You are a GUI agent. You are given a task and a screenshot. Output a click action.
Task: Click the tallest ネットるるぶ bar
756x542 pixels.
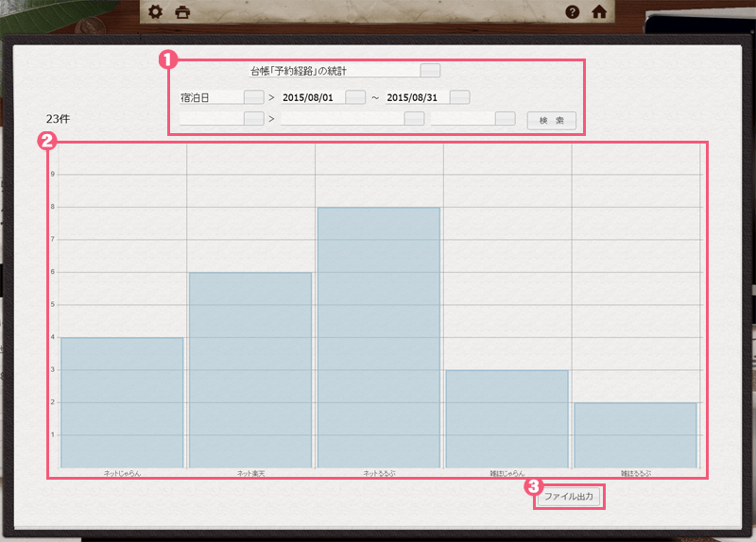pyautogui.click(x=379, y=337)
